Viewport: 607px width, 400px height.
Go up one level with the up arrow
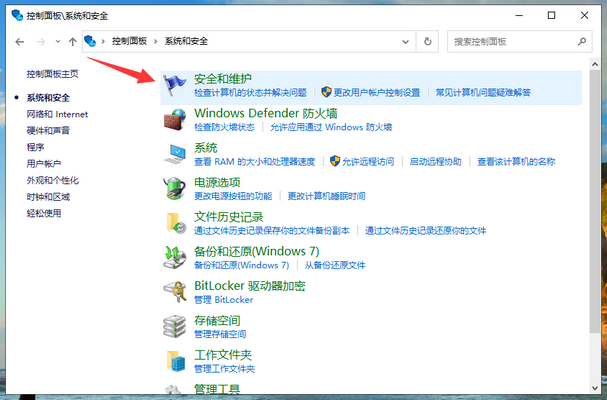(x=72, y=42)
